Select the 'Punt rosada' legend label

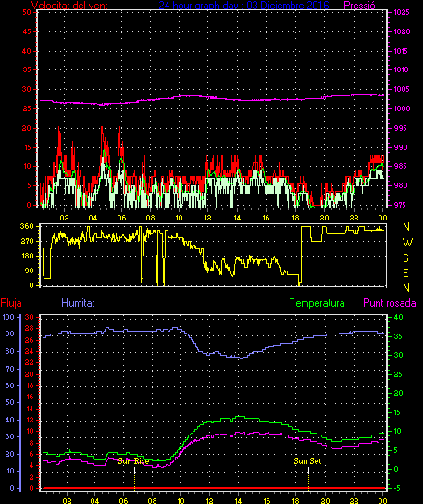point(390,303)
